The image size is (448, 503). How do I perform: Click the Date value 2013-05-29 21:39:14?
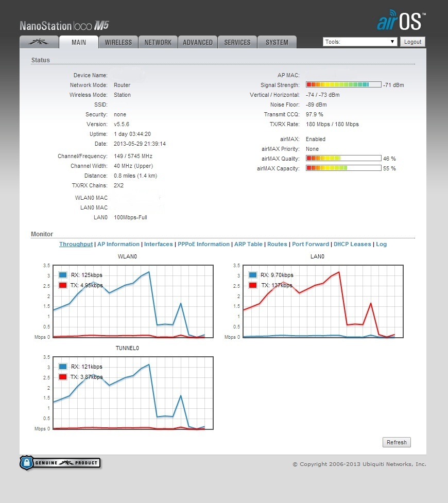(x=140, y=144)
